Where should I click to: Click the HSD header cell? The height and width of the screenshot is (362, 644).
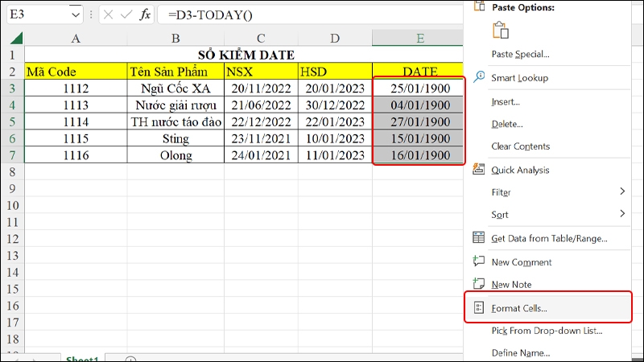[x=335, y=72]
